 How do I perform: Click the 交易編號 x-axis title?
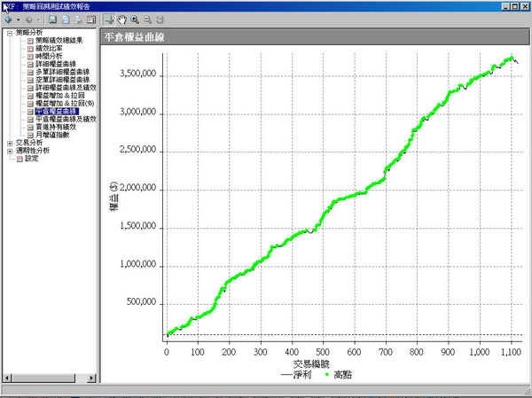[x=311, y=364]
